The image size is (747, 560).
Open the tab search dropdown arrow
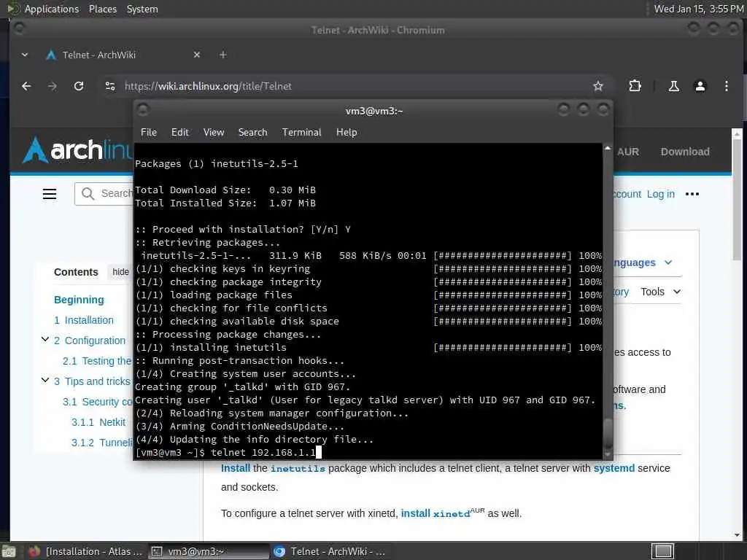tap(25, 55)
